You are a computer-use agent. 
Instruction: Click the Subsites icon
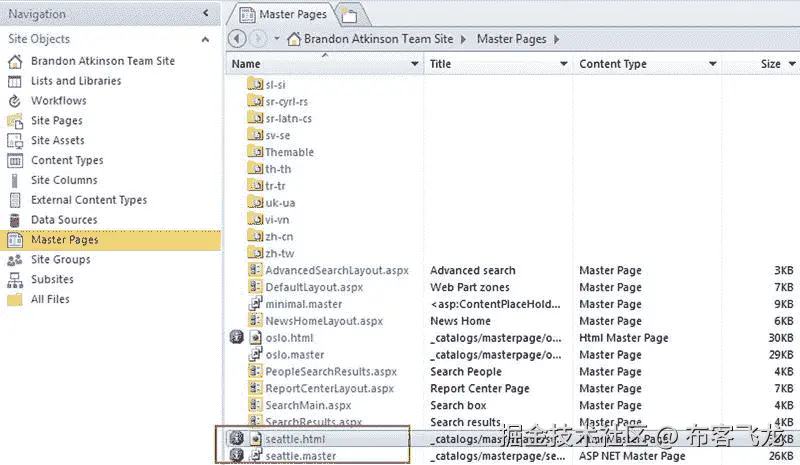point(15,280)
